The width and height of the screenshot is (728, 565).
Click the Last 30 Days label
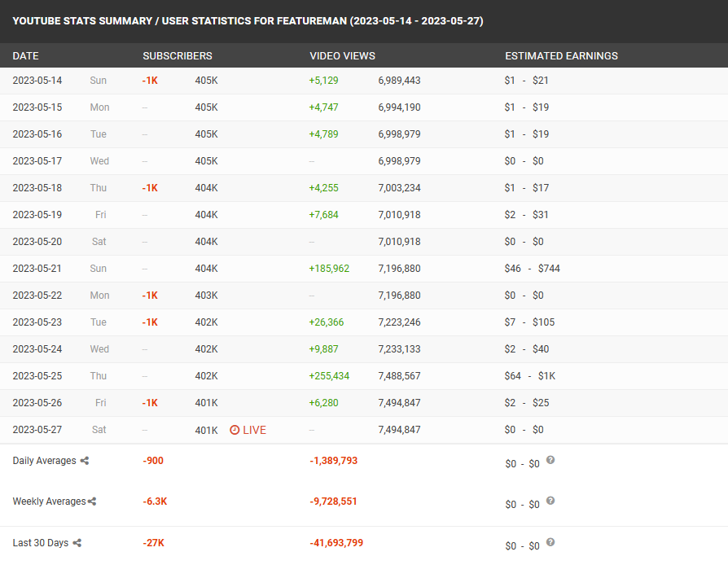(x=41, y=543)
